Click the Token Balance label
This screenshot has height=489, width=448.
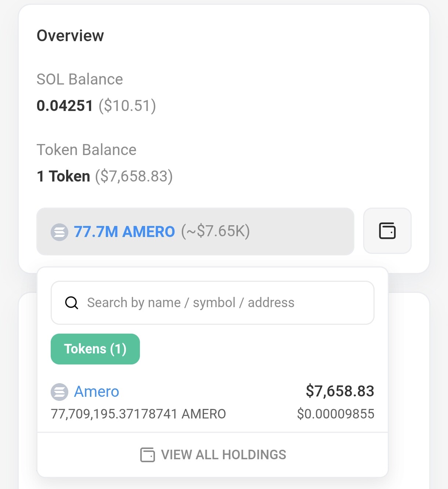86,150
